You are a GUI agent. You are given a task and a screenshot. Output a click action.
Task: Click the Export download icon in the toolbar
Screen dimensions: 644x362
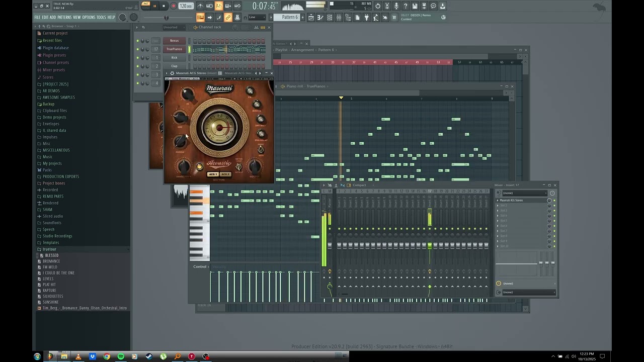pyautogui.click(x=442, y=6)
